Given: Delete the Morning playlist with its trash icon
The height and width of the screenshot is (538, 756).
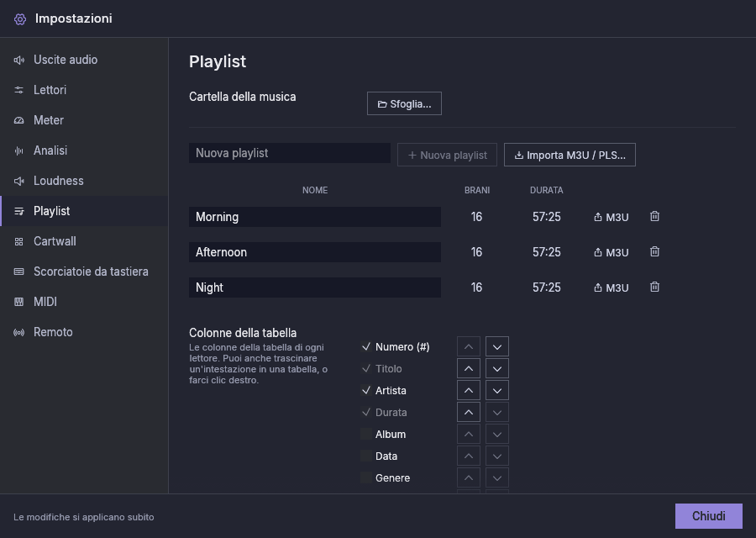Looking at the screenshot, I should coord(654,217).
